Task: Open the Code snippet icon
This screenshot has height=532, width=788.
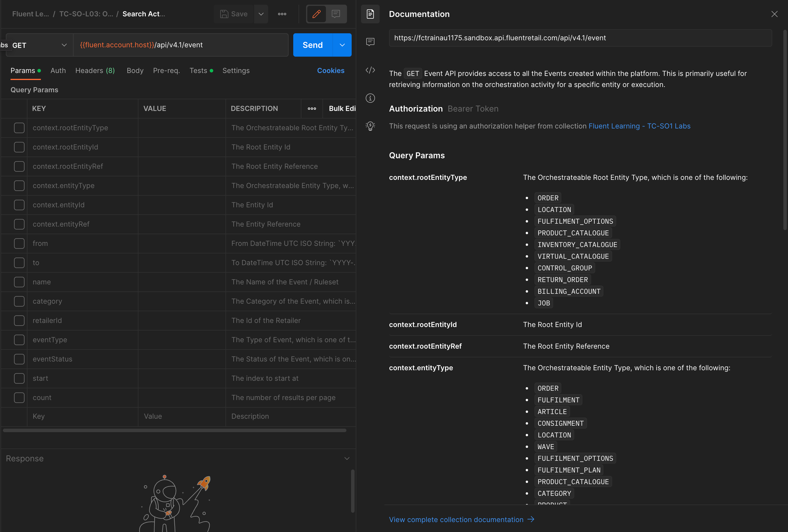Action: pos(370,70)
